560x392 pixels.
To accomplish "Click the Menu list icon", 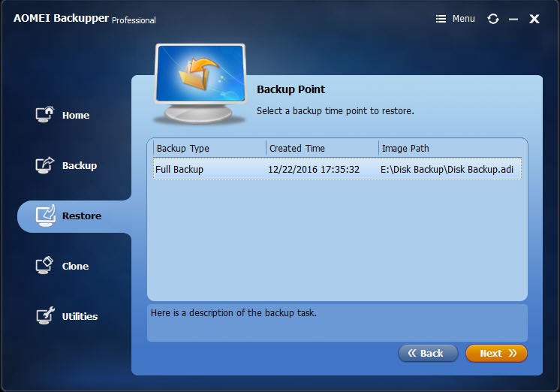I will 441,19.
